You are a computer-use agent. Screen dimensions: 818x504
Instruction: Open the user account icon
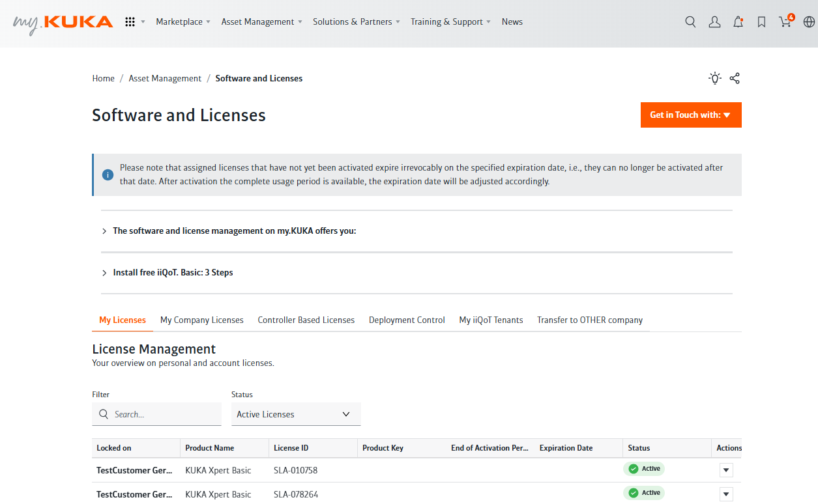pos(714,21)
